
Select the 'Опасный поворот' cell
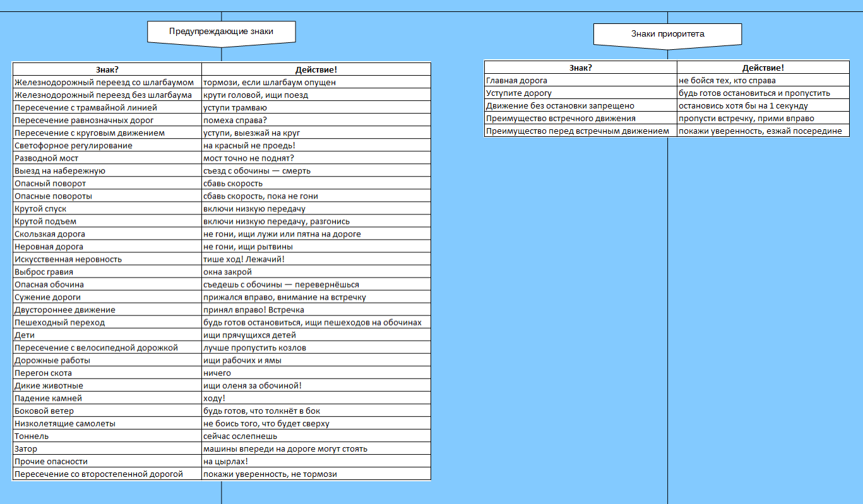click(107, 183)
